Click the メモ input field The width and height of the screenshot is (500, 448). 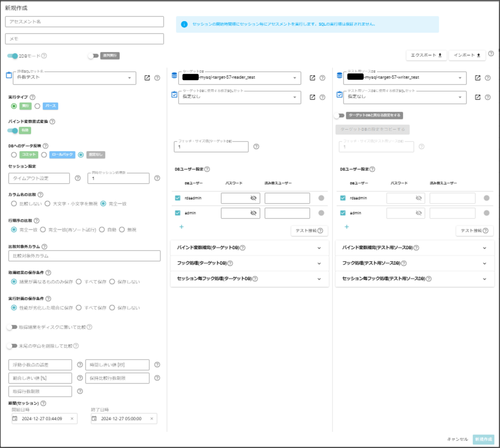[x=84, y=39]
